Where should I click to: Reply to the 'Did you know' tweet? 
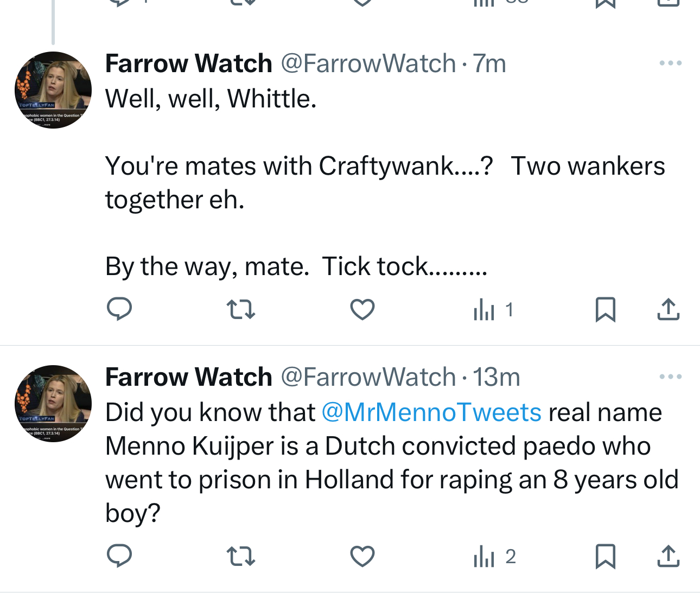(x=119, y=556)
